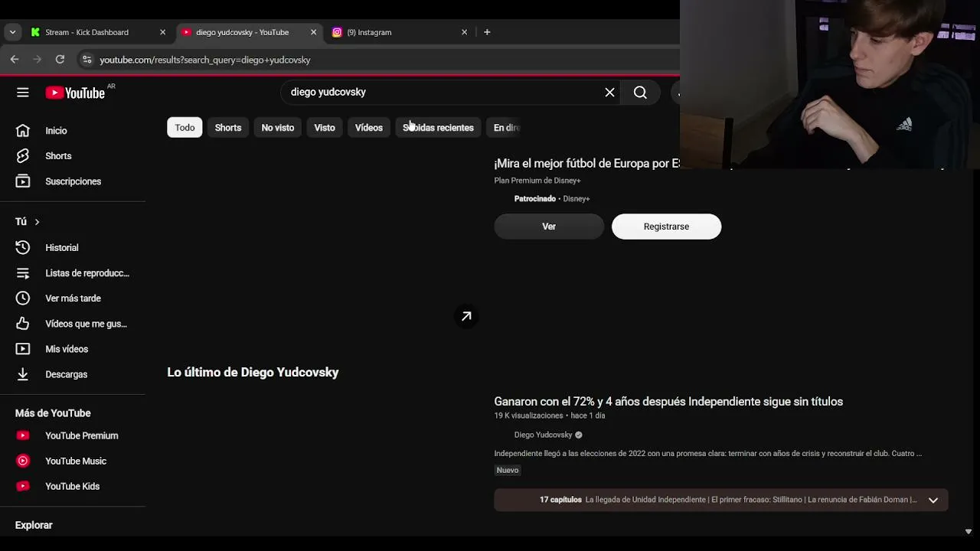Viewport: 980px width, 551px height.
Task: Click the scrollbar down arrow
Action: [x=969, y=531]
